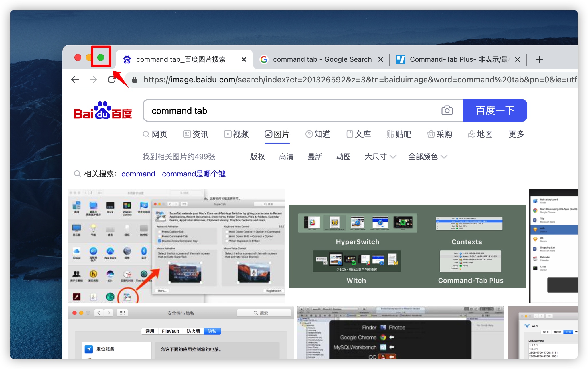
Task: Toggle the 版权 filter
Action: pos(257,157)
